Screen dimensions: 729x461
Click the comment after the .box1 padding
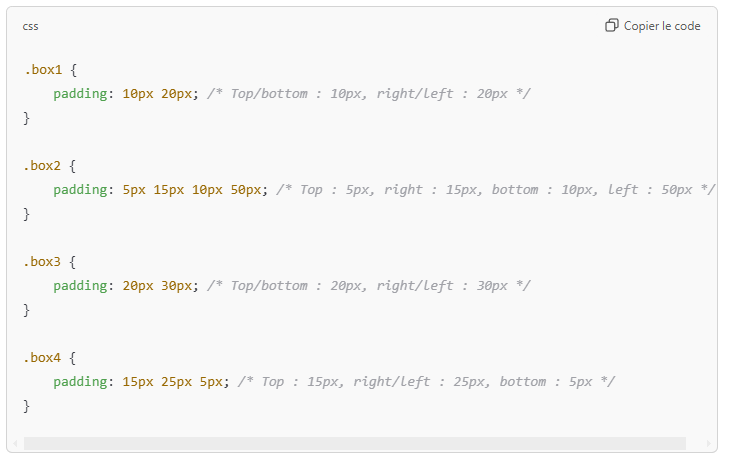[368, 94]
